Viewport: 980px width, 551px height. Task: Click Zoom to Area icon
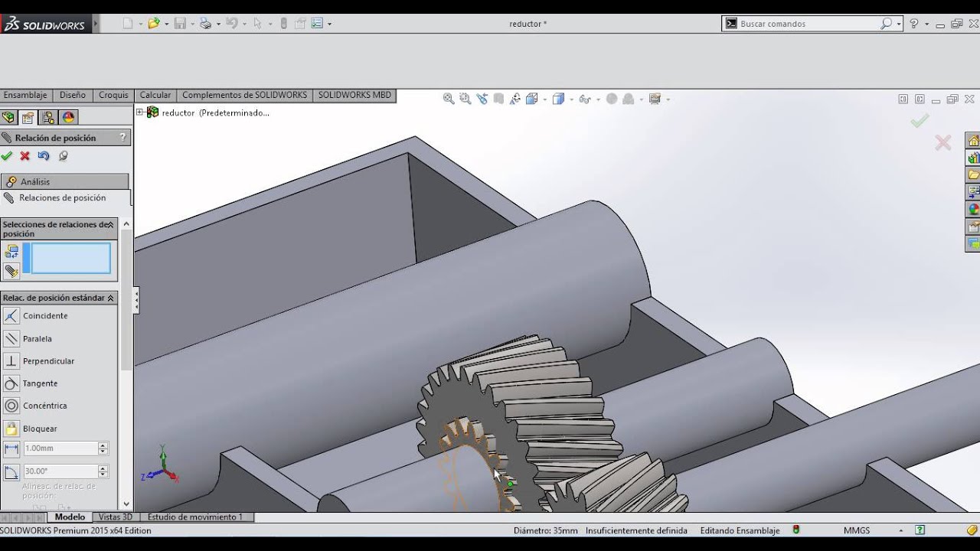pos(465,99)
